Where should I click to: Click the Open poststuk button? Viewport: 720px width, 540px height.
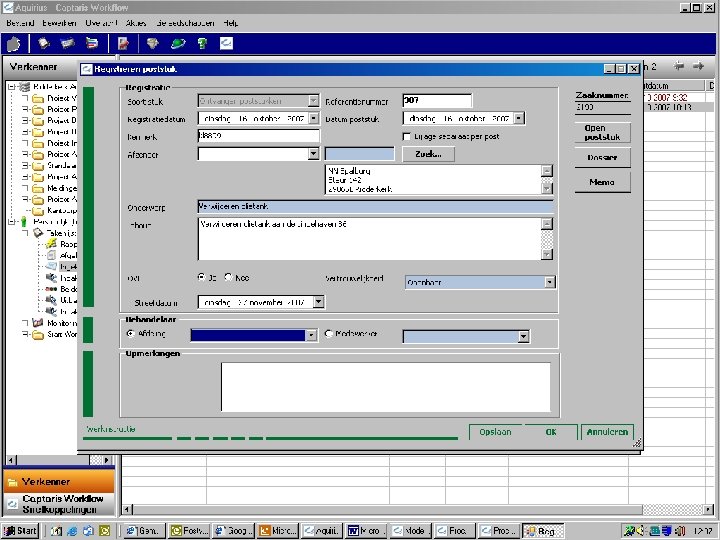click(x=602, y=133)
